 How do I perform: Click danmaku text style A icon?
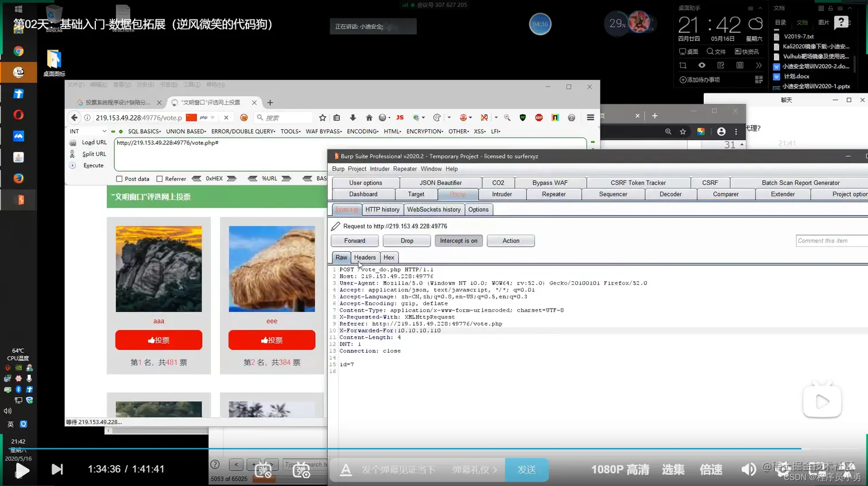[346, 470]
